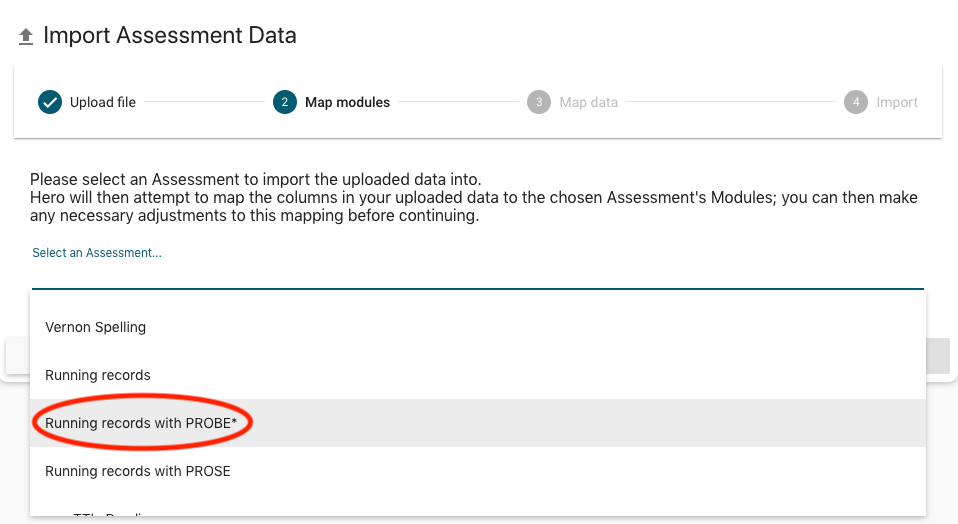The image size is (958, 524).
Task: Pick Running records with PROBE* option
Action: (x=141, y=423)
